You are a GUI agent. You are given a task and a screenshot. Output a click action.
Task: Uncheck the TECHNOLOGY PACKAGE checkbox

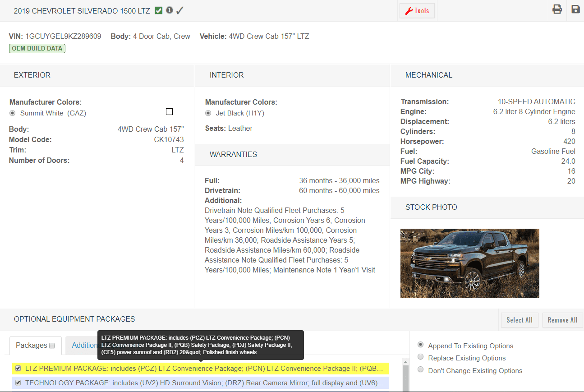click(18, 383)
